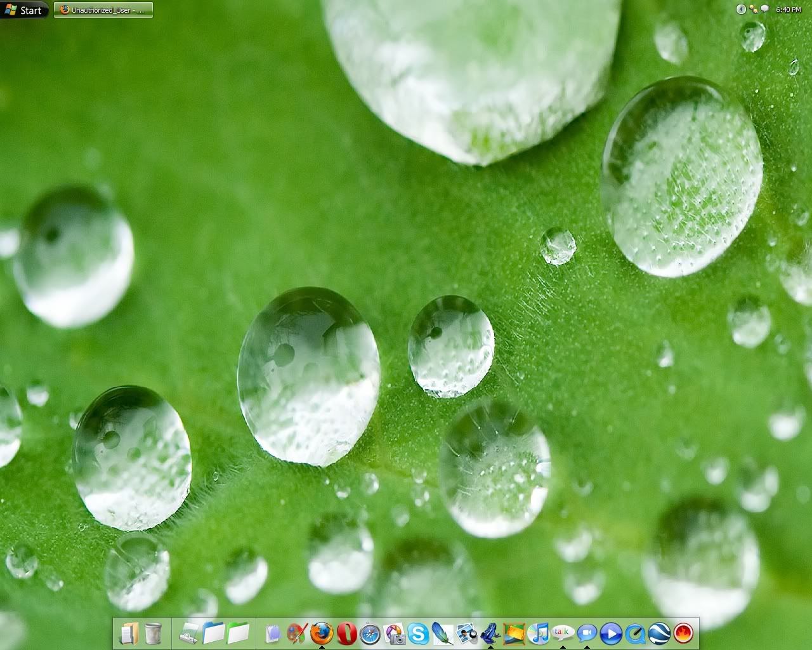Launch Google Talk from the dock

(563, 632)
